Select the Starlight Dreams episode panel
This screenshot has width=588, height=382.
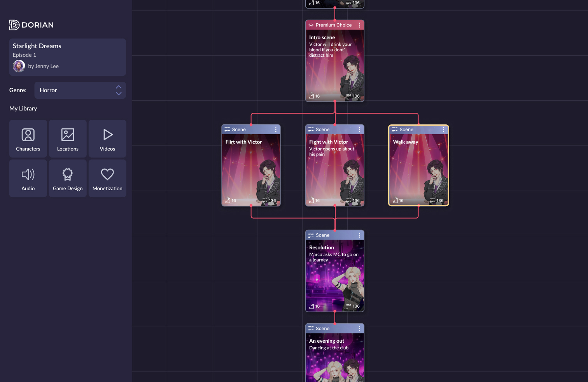(x=68, y=57)
